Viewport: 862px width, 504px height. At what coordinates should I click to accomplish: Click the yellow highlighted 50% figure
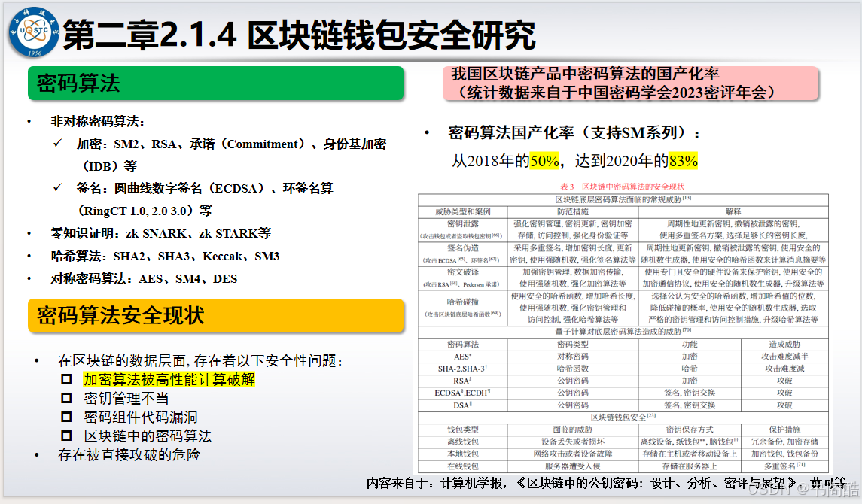tap(544, 161)
